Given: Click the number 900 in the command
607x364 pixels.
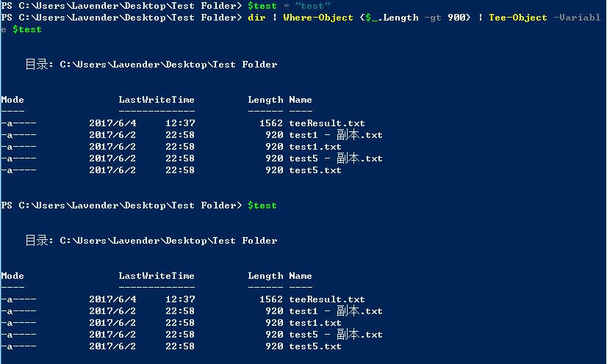Looking at the screenshot, I should [456, 18].
